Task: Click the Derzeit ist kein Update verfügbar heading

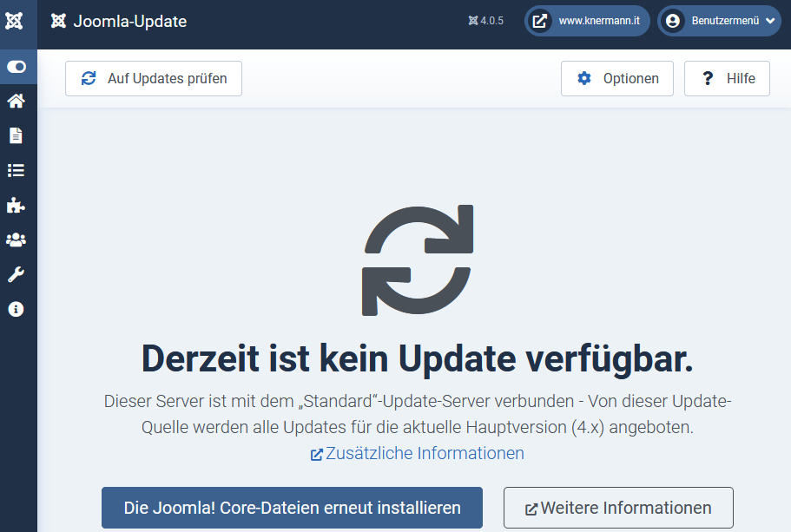Action: click(x=417, y=359)
